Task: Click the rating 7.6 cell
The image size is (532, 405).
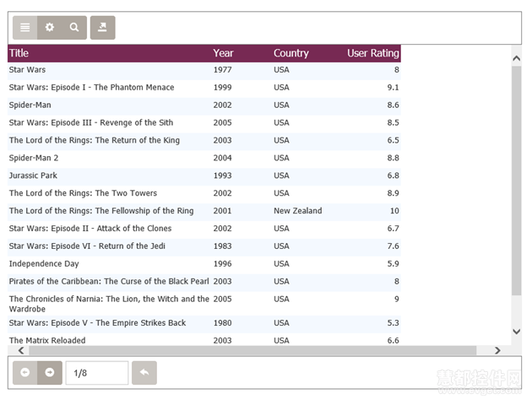Action: pos(394,246)
